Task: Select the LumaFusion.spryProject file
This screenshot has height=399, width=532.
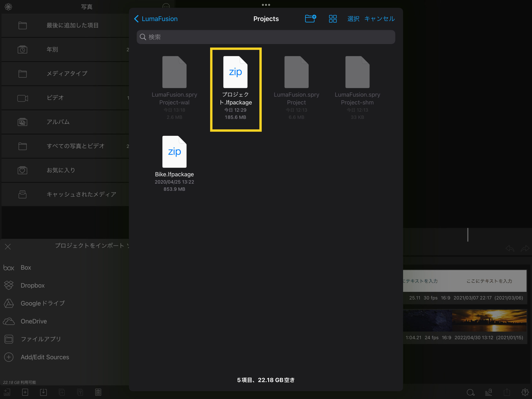Action: pos(296,88)
